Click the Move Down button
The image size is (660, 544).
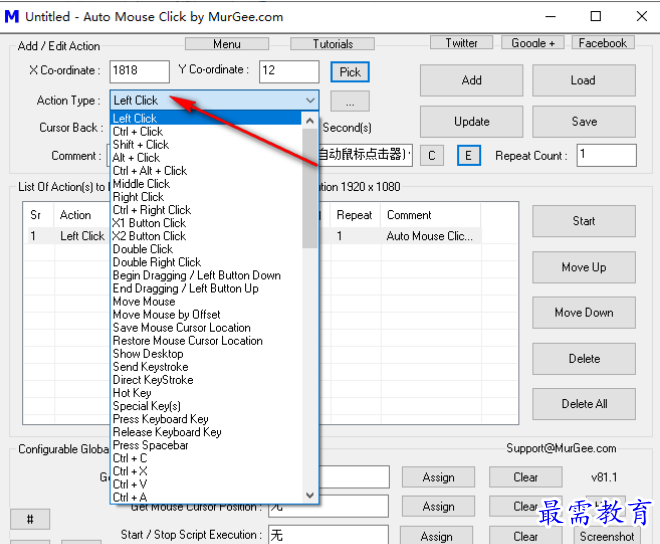(584, 313)
